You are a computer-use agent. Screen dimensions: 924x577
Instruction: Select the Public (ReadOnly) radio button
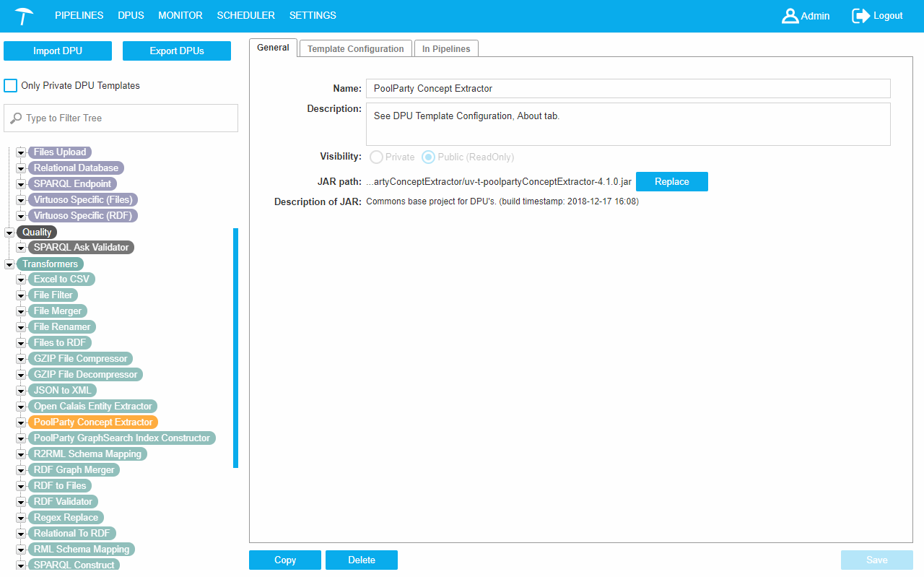(x=429, y=157)
